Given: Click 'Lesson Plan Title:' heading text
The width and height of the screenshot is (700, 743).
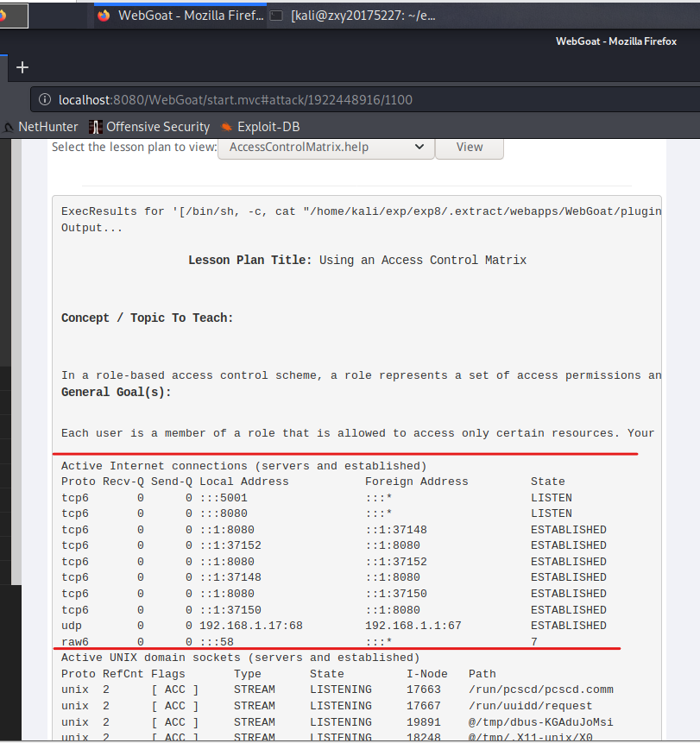Looking at the screenshot, I should point(249,260).
